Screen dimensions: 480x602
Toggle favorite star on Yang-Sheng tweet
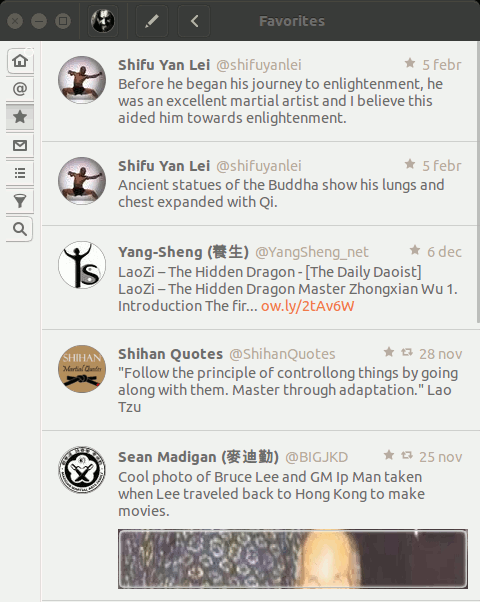click(x=415, y=250)
